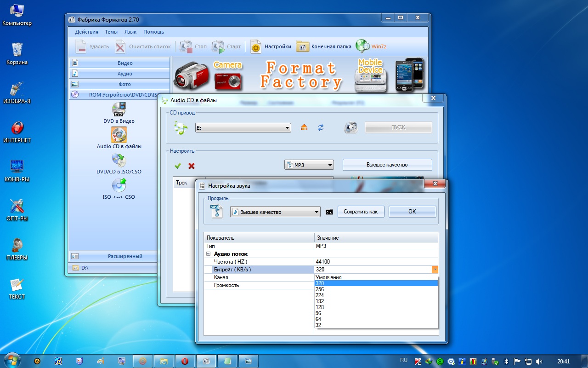Click the D:\ output folder icon

click(75, 268)
